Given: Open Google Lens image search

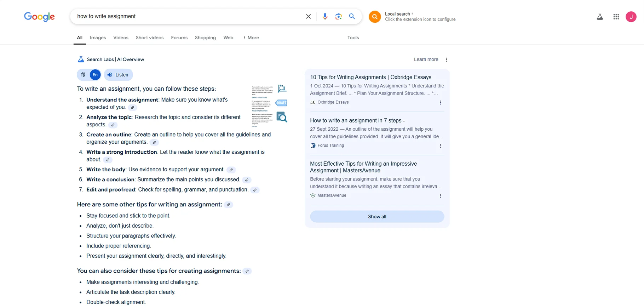Looking at the screenshot, I should point(339,16).
